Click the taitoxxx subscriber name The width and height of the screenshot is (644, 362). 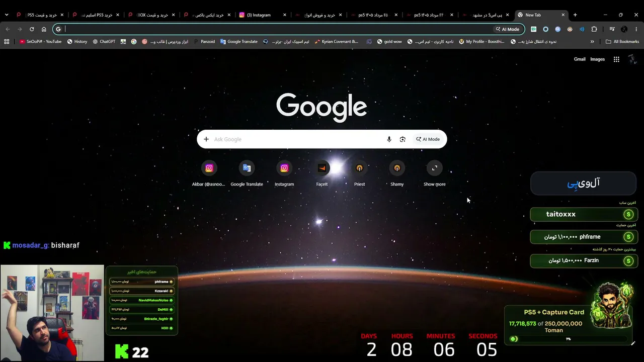(560, 214)
